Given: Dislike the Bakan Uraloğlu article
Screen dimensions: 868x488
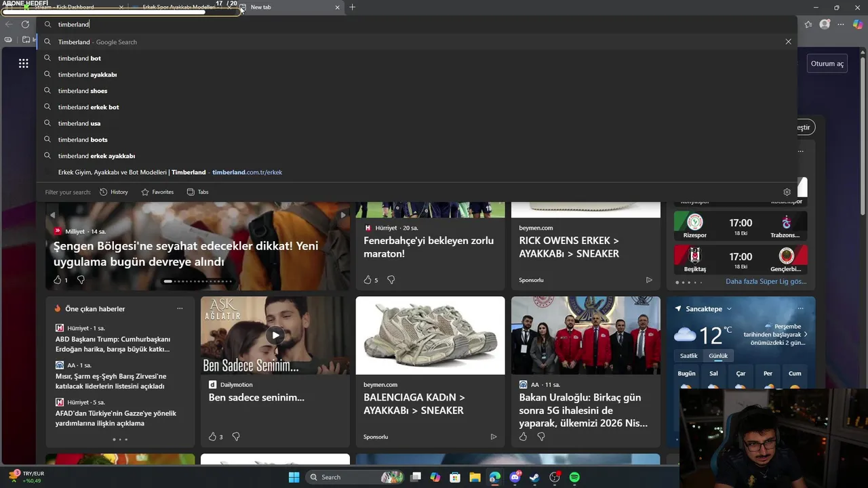Looking at the screenshot, I should [x=541, y=436].
